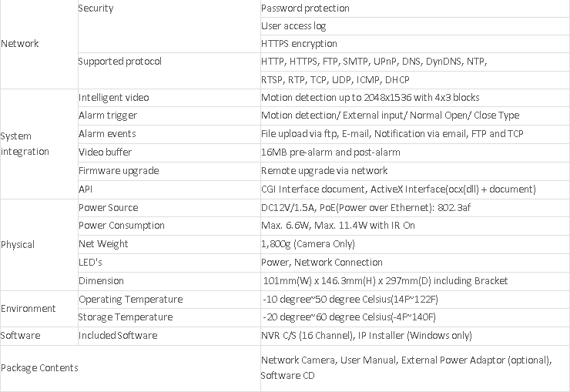Click the Net Weight label
The height and width of the screenshot is (392, 570).
point(103,244)
